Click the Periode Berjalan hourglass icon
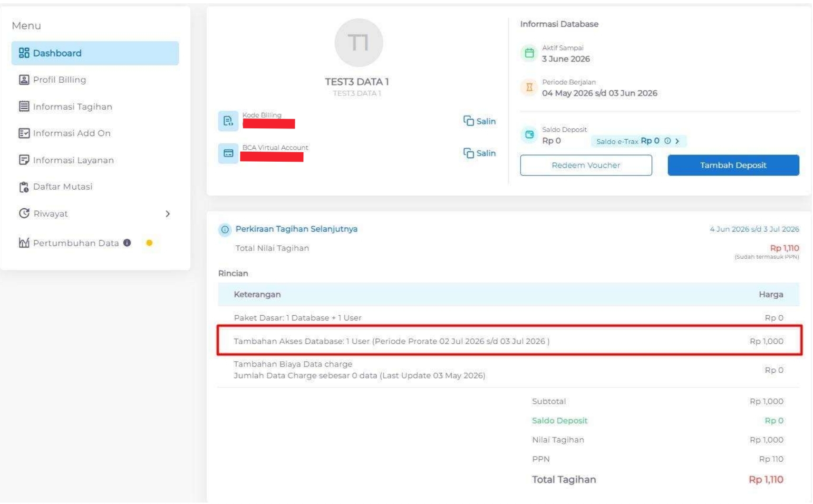Viewport: 813px width, 504px height. (529, 87)
